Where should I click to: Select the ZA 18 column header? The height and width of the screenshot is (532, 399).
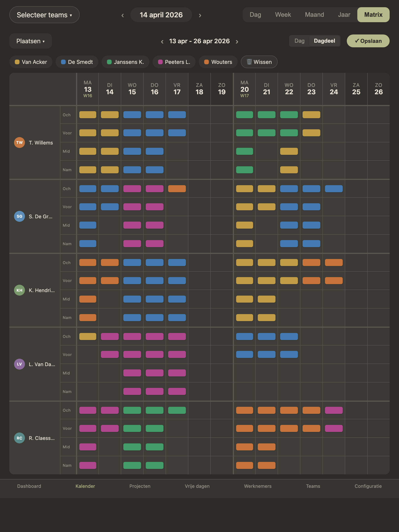pos(199,89)
